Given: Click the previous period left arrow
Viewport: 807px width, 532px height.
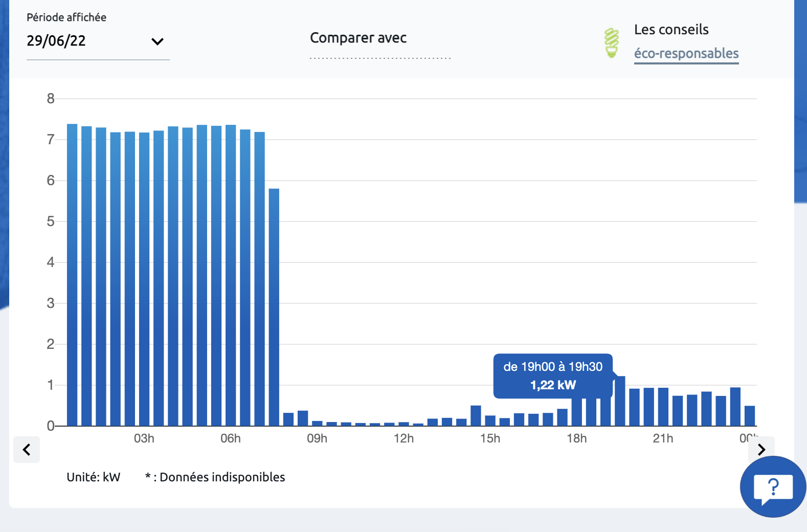Looking at the screenshot, I should tap(27, 450).
